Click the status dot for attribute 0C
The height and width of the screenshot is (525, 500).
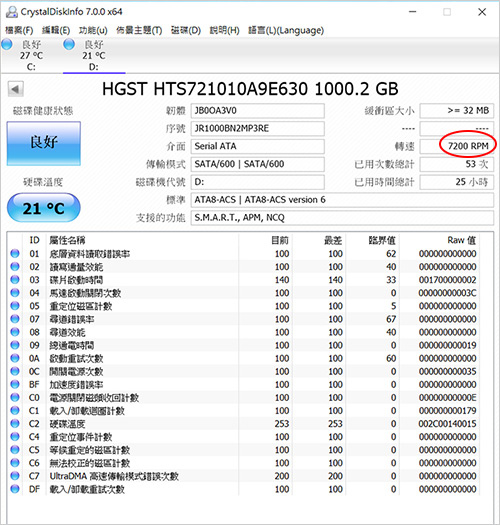(x=15, y=371)
